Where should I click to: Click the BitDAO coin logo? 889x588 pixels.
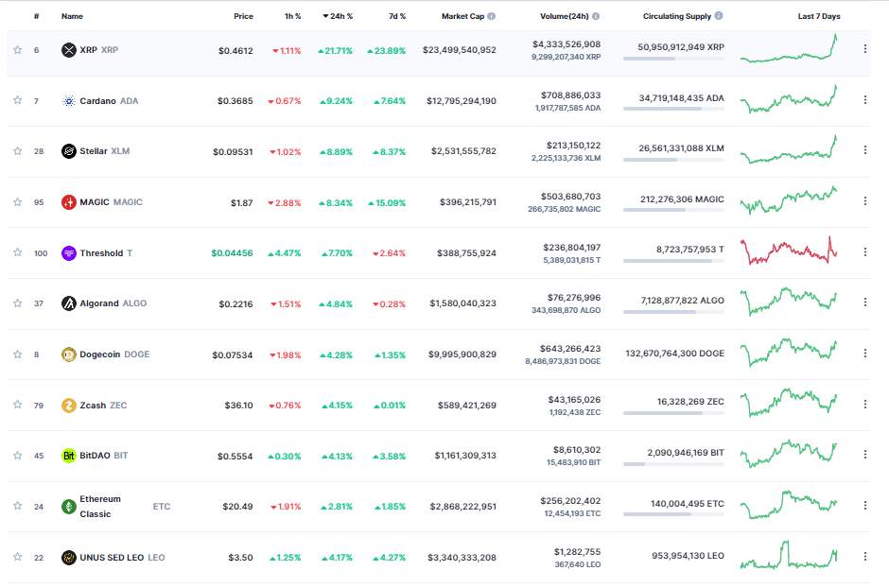coord(69,456)
